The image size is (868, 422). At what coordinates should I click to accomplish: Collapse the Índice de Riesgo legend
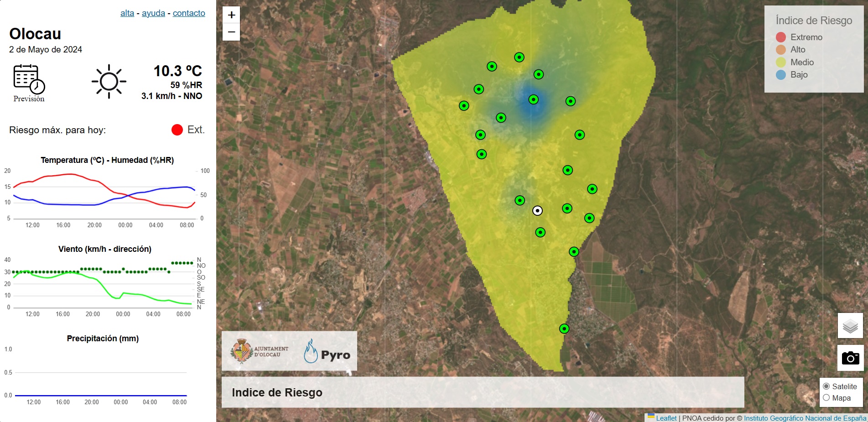tap(813, 20)
